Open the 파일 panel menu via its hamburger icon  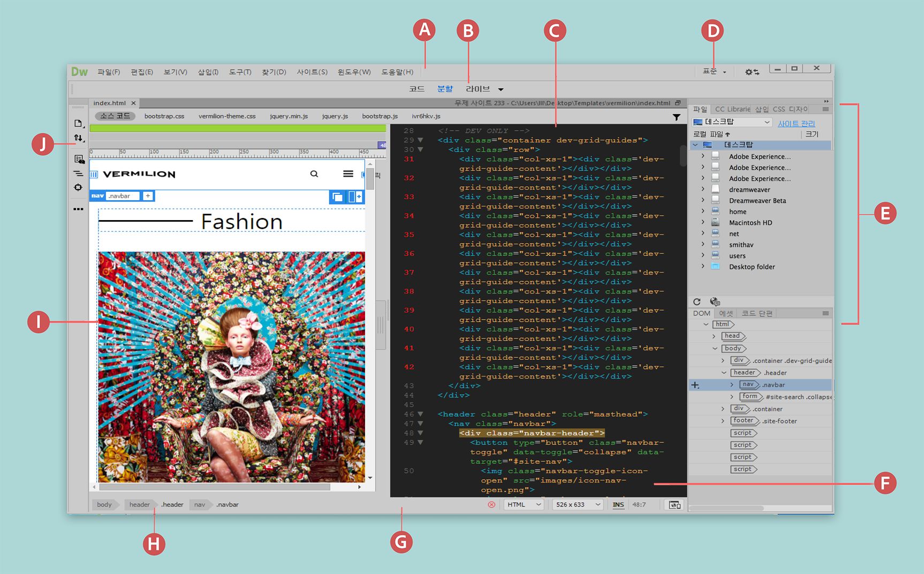(827, 109)
